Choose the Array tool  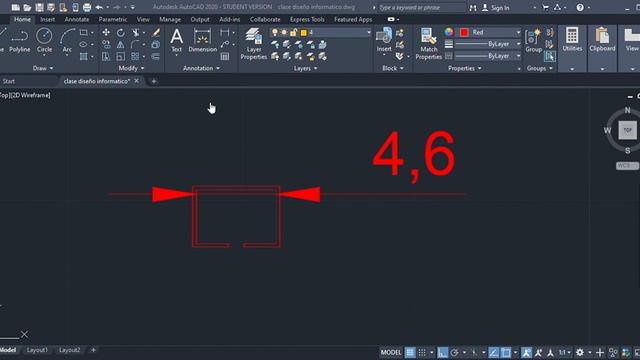pyautogui.click(x=135, y=56)
